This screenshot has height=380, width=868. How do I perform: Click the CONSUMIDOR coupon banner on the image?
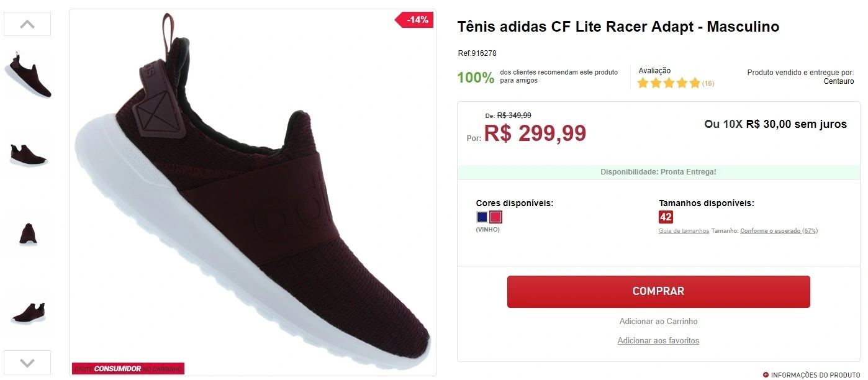(x=127, y=368)
